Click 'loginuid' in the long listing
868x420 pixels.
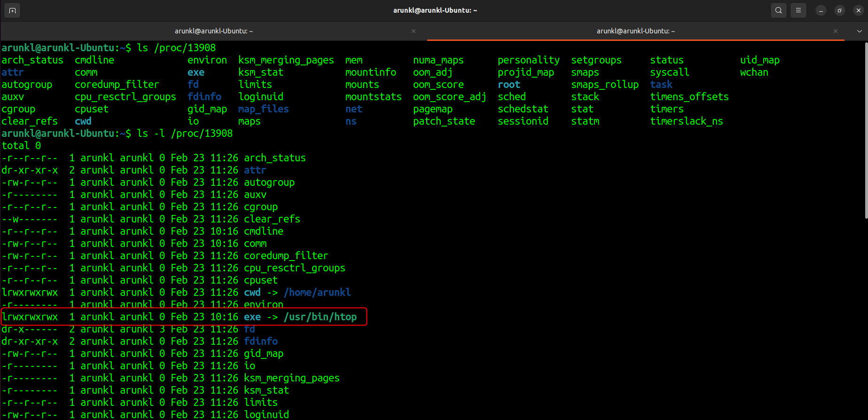[x=266, y=415]
